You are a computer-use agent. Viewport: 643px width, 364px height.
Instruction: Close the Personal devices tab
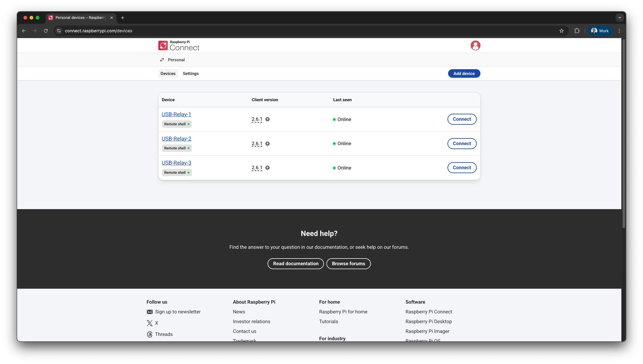112,18
